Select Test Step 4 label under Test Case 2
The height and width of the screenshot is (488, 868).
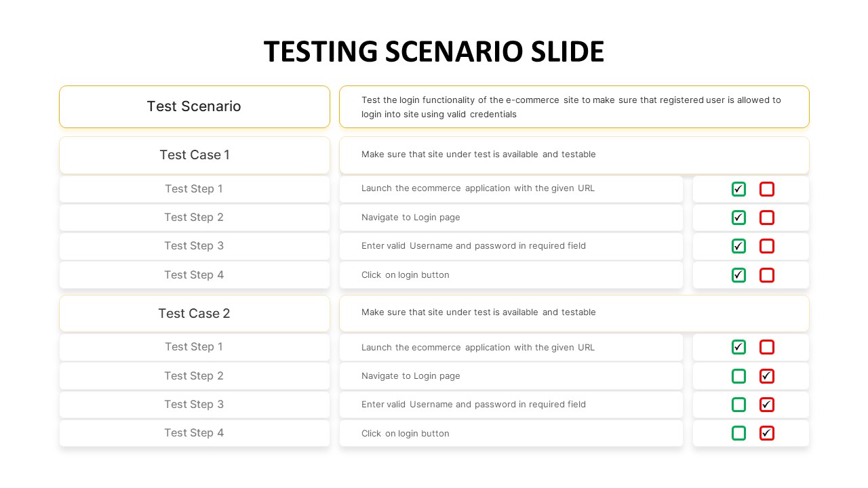click(x=195, y=433)
